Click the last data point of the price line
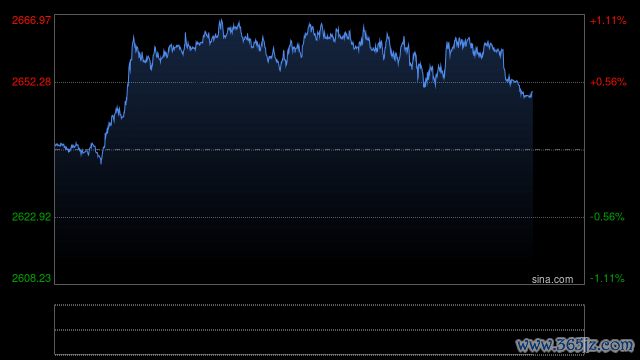This screenshot has width=640, height=360. [x=532, y=93]
